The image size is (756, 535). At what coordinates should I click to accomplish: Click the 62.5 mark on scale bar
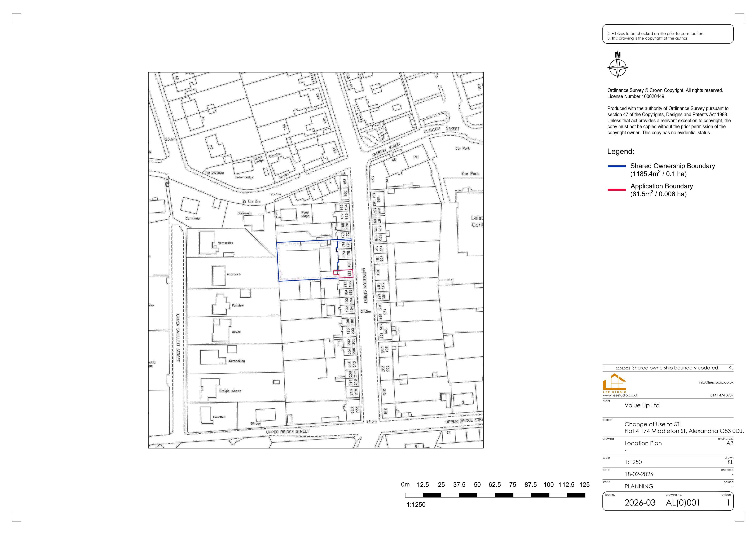click(495, 485)
